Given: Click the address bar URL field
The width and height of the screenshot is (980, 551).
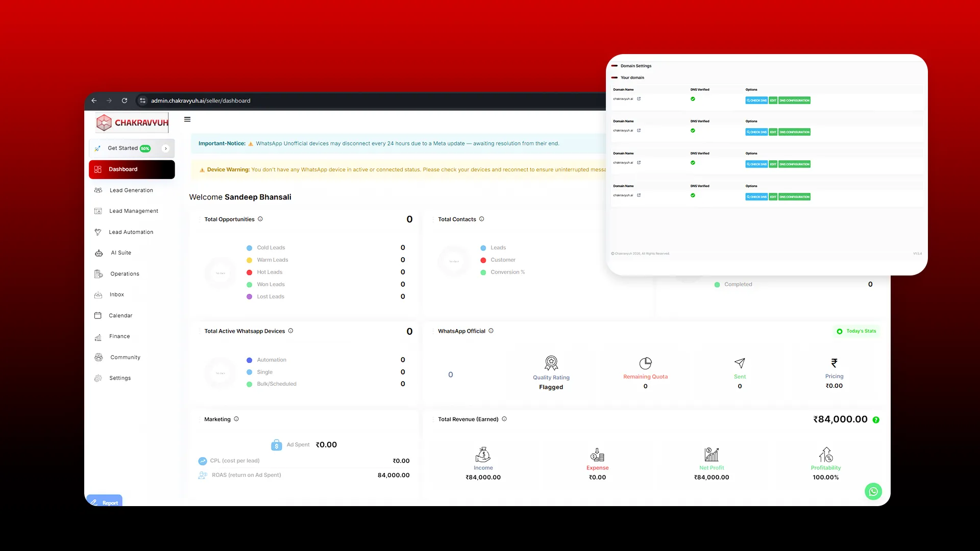Looking at the screenshot, I should point(201,101).
